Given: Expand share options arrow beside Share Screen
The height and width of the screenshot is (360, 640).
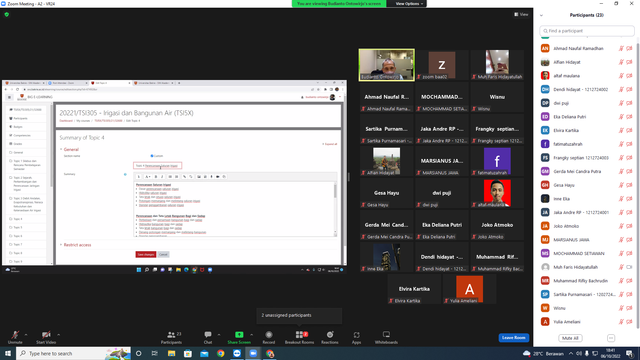Looking at the screenshot, I should tap(251, 335).
